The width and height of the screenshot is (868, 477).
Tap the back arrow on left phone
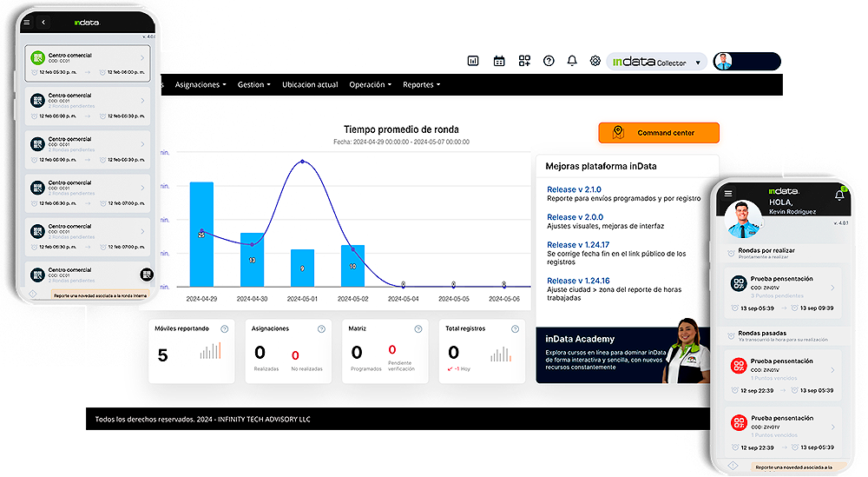(44, 22)
